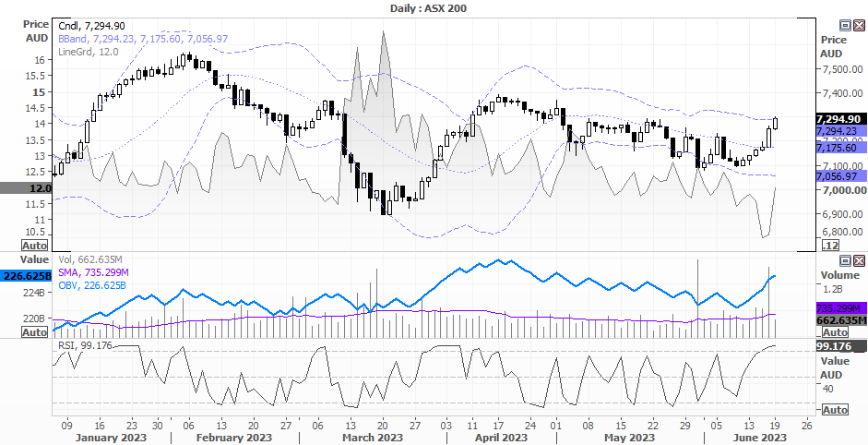Viewport: 868px width, 445px height.
Task: Click the 7,294.23 upper band value tag
Action: coord(841,131)
